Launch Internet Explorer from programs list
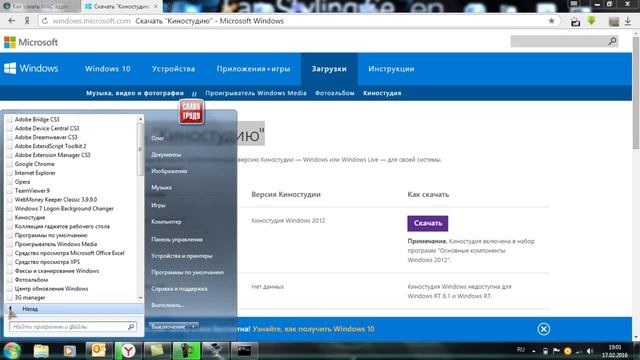Image resolution: width=640 pixels, height=360 pixels. point(35,173)
